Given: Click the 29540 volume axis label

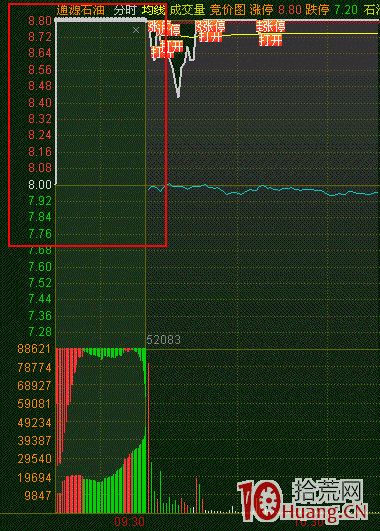Looking at the screenshot, I should point(34,459).
